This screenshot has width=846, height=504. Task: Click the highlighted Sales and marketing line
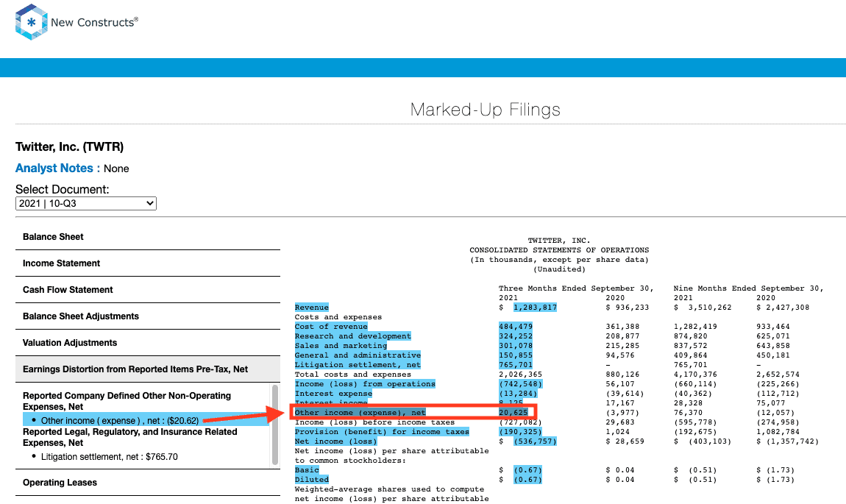pyautogui.click(x=341, y=346)
